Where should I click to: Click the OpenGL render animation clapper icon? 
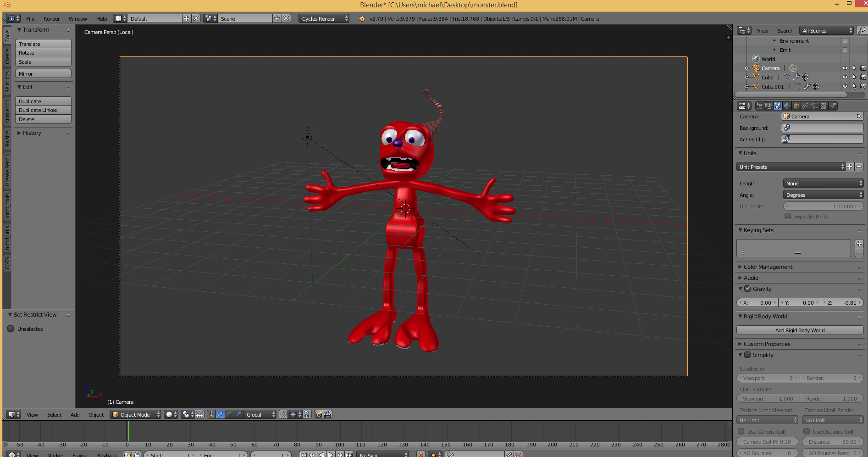pos(327,414)
